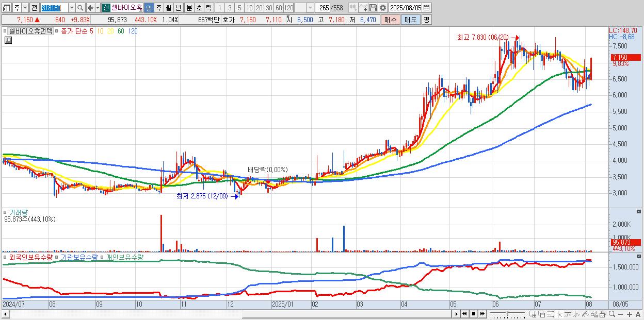Click the play button in bottom controls
This screenshot has width=644, height=320.
[457, 314]
